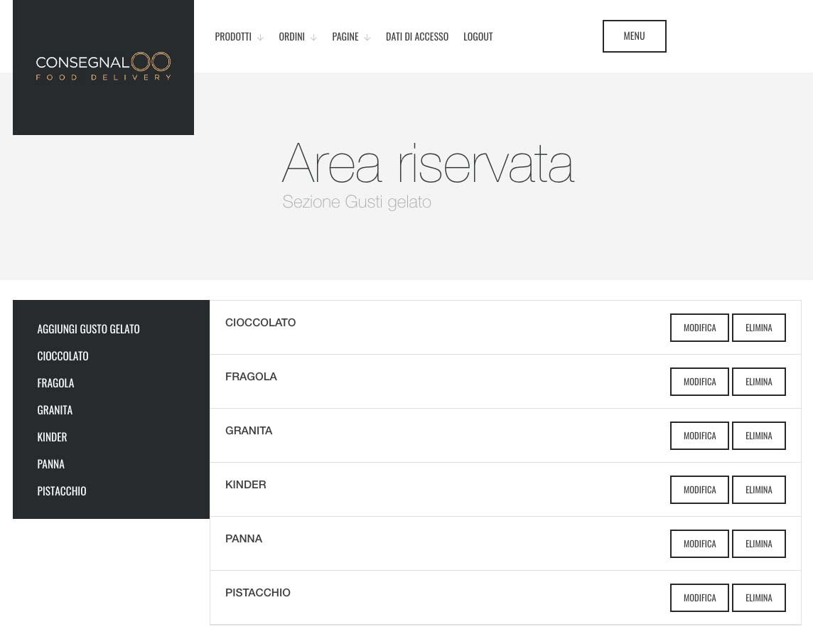The width and height of the screenshot is (813, 644).
Task: Select Kinder in the sidebar
Action: click(x=52, y=436)
